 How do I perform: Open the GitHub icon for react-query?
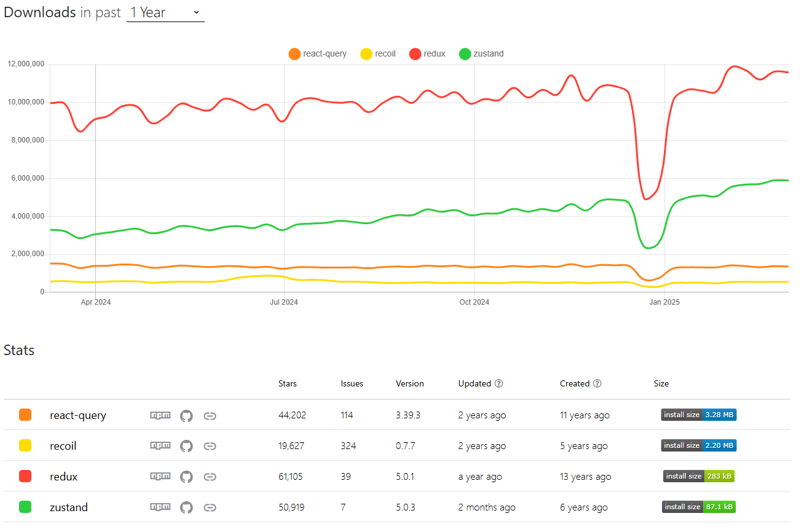pos(186,416)
